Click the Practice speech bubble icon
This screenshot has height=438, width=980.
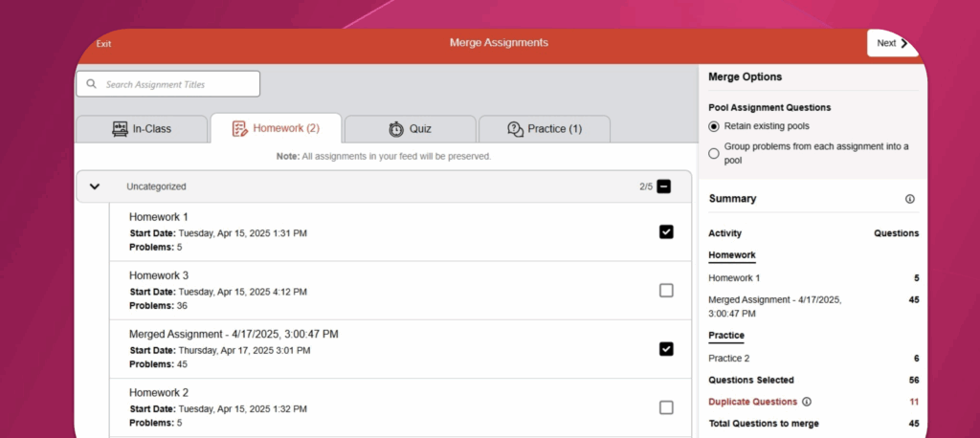point(515,129)
